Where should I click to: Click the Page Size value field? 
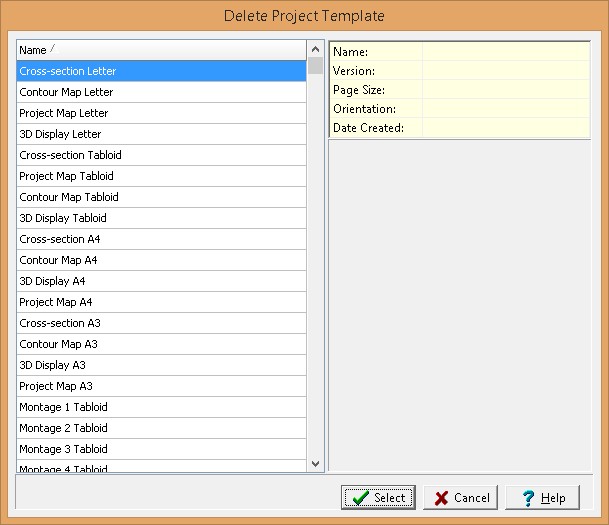(x=505, y=90)
